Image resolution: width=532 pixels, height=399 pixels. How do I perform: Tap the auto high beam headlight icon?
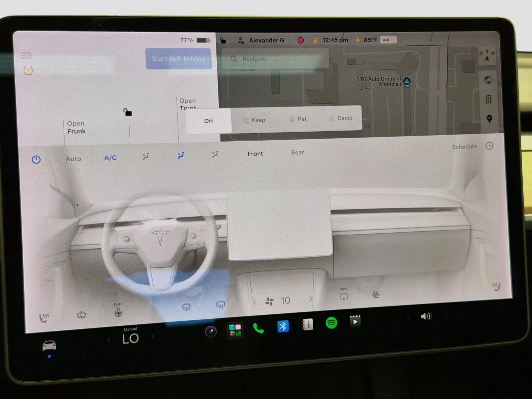[26, 55]
